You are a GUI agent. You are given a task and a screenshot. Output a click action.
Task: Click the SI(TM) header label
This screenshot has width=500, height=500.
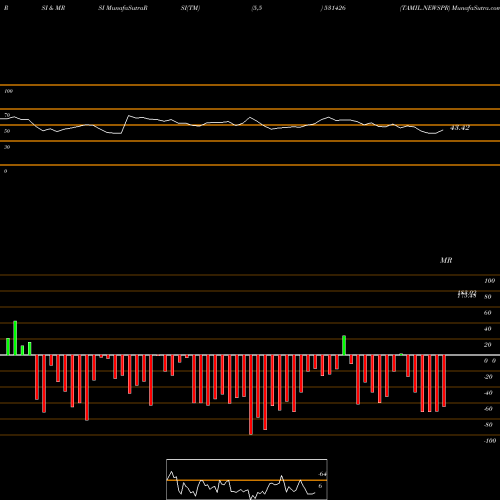click(x=190, y=8)
